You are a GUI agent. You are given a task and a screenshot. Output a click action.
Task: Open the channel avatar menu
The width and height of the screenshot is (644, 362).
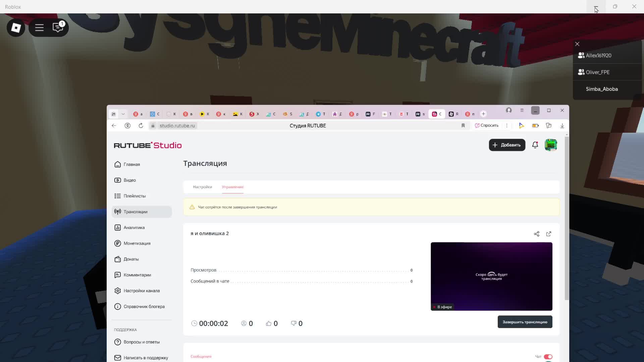tap(551, 145)
